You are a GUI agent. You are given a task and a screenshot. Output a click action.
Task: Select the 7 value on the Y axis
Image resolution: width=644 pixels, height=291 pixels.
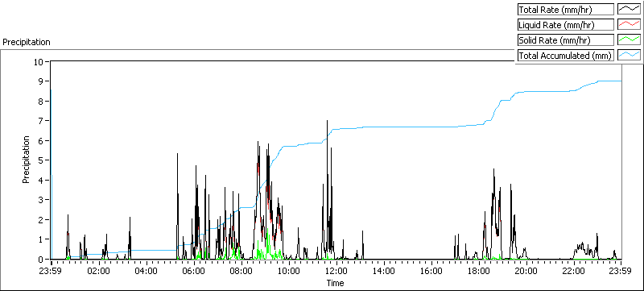[41, 121]
